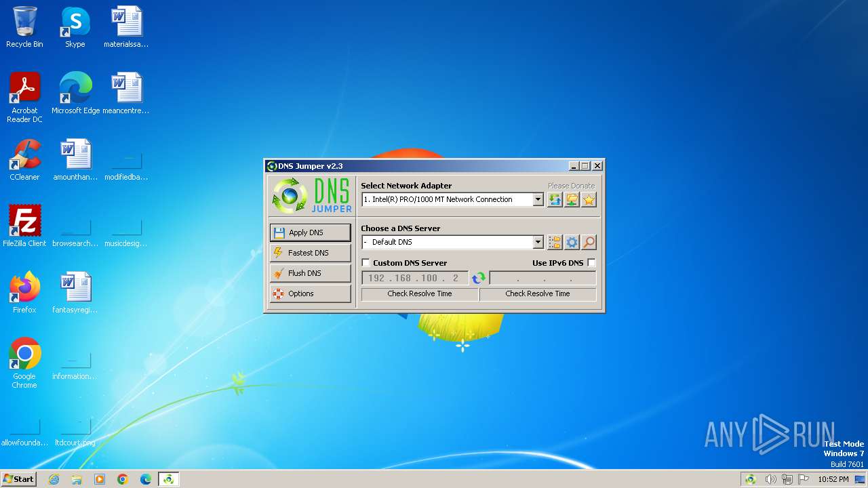Click the refresh adapter list icon
This screenshot has width=868, height=488.
point(555,199)
